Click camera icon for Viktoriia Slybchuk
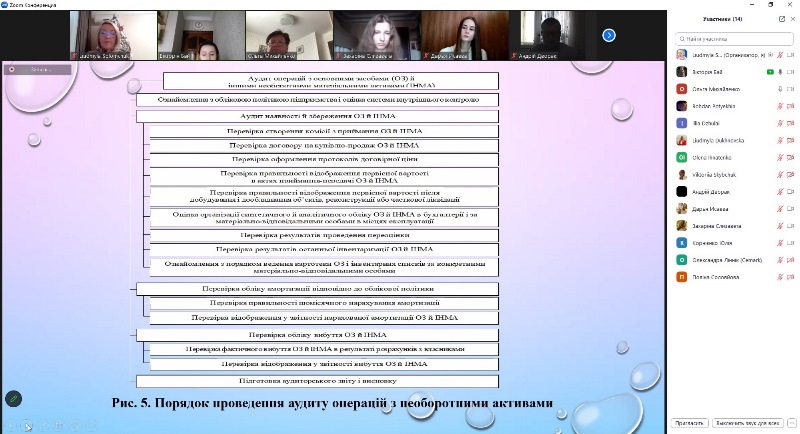This screenshot has width=800, height=434. point(791,174)
